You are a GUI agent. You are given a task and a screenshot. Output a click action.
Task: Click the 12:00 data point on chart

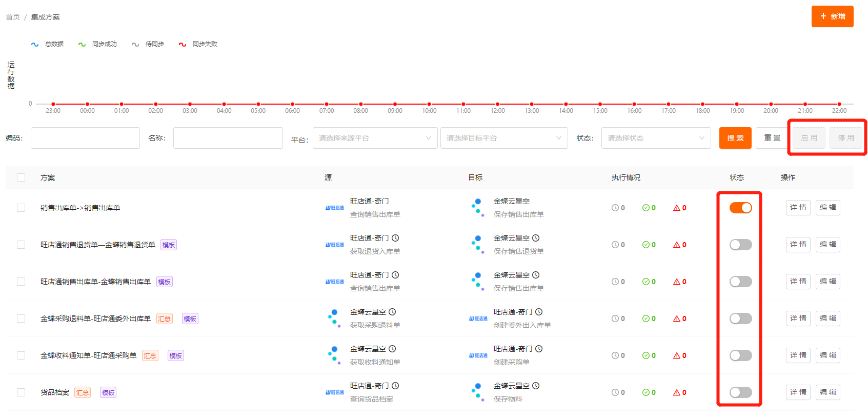point(497,104)
